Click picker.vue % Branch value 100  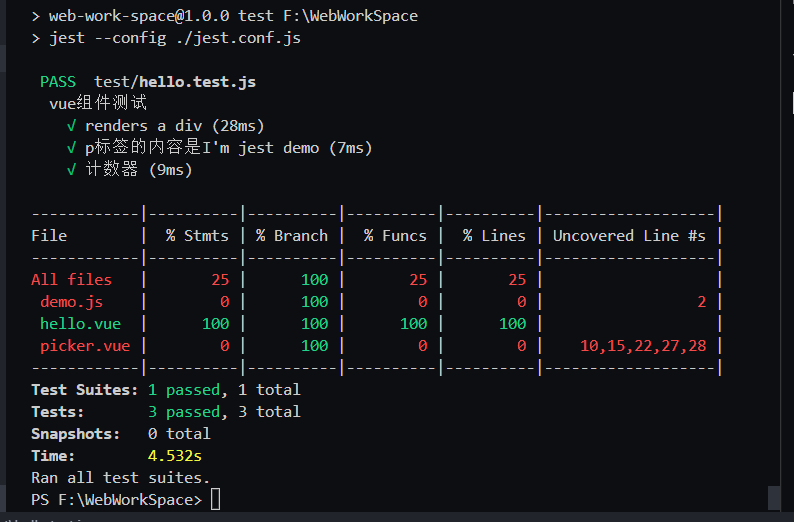point(314,346)
